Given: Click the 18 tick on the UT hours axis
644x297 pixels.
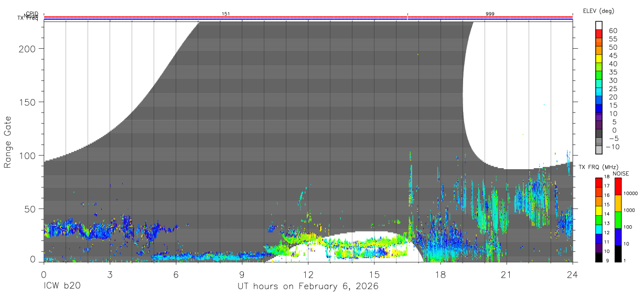Looking at the screenshot, I should pyautogui.click(x=440, y=274).
